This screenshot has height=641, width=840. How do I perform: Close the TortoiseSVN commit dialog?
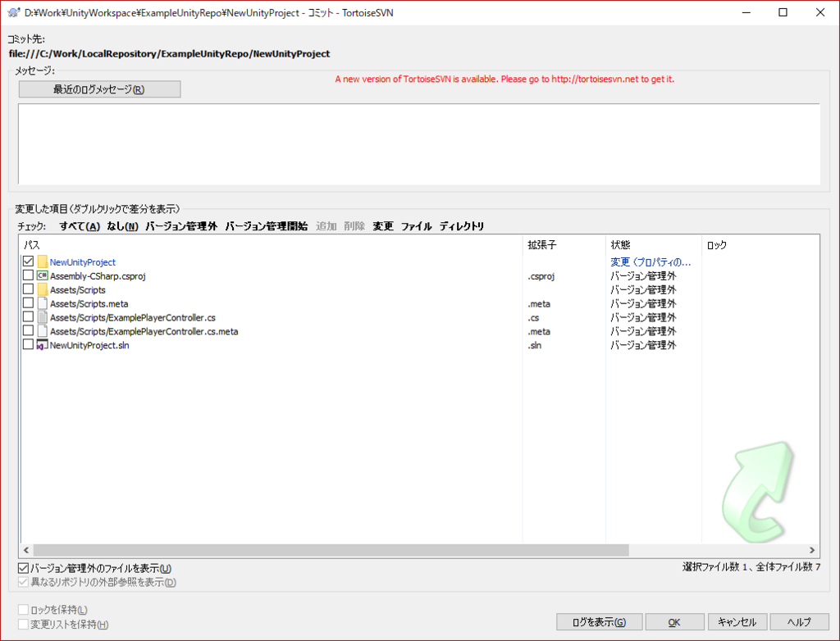coord(820,12)
